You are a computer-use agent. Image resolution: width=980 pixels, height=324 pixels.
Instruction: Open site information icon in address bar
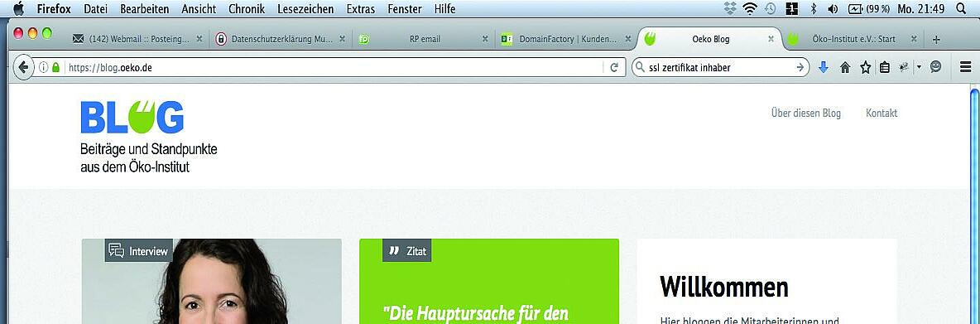(x=43, y=68)
